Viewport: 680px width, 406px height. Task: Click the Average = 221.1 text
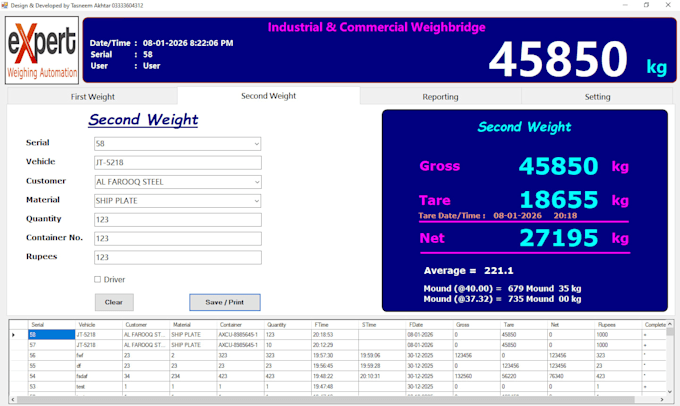point(468,271)
